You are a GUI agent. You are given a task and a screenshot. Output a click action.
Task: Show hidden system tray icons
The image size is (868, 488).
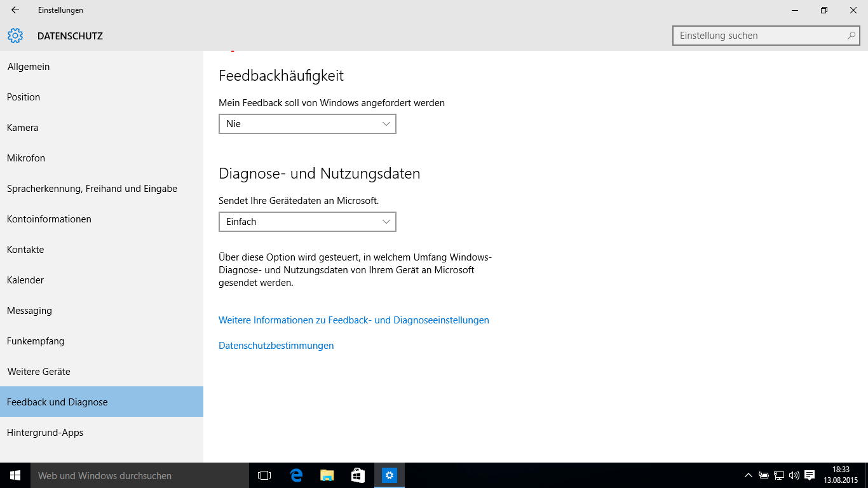click(x=749, y=475)
